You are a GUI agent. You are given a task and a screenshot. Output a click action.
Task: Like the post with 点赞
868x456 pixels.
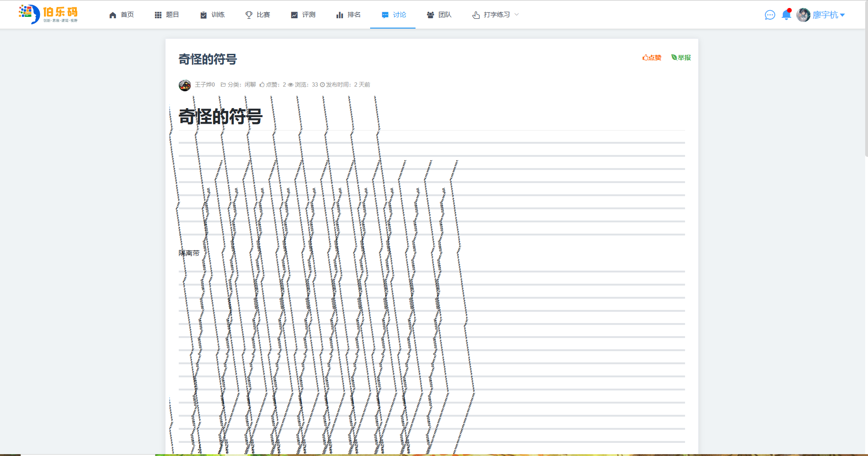[652, 58]
